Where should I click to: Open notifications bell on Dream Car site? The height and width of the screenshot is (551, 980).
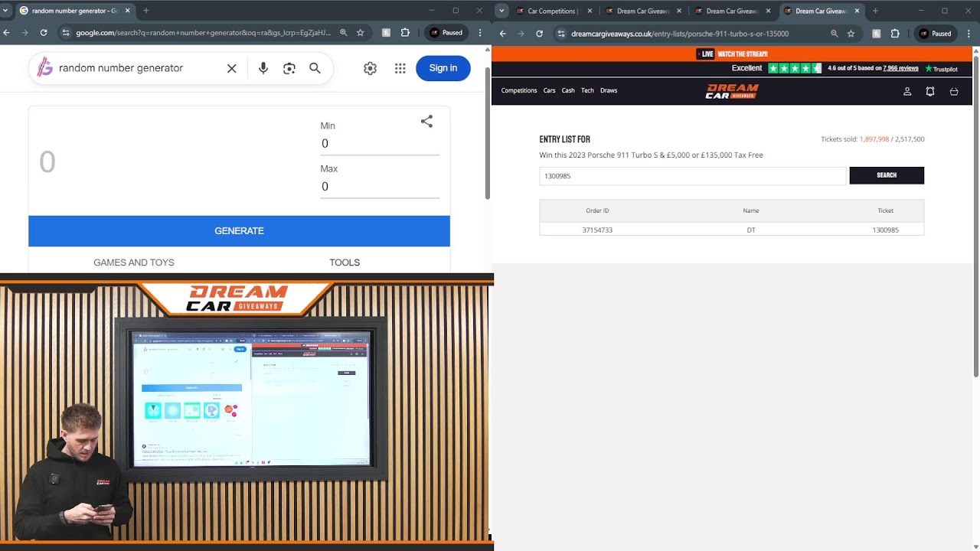coord(930,91)
